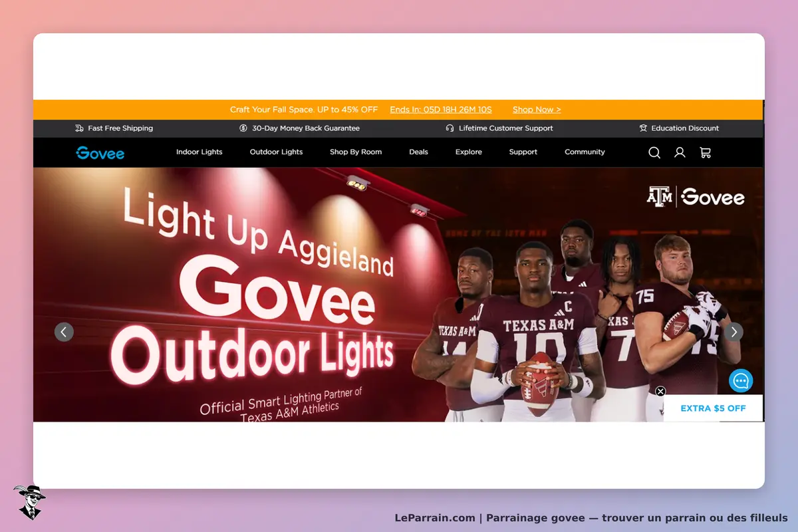Show the previous carousel slide arrow
798x532 pixels.
[x=64, y=332]
